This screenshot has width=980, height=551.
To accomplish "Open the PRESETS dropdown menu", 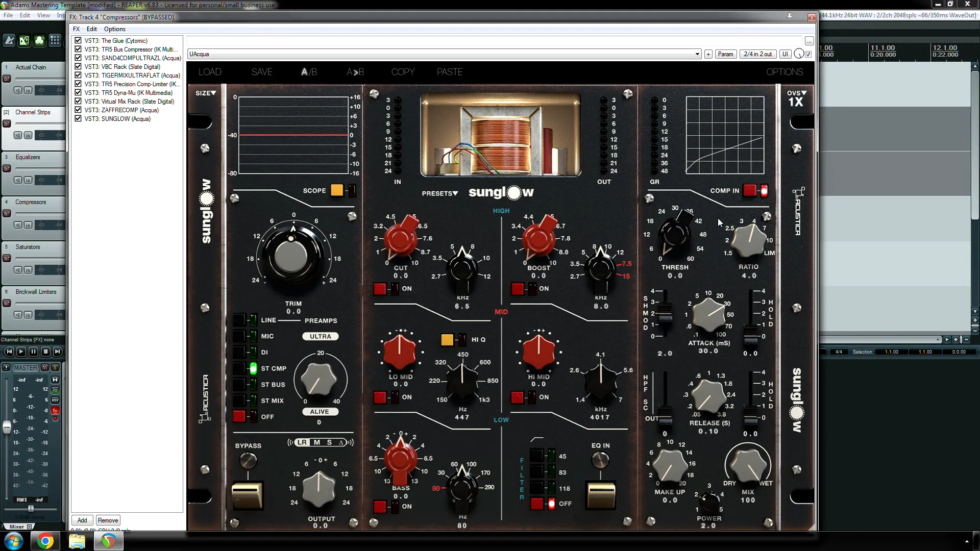I will (x=440, y=193).
